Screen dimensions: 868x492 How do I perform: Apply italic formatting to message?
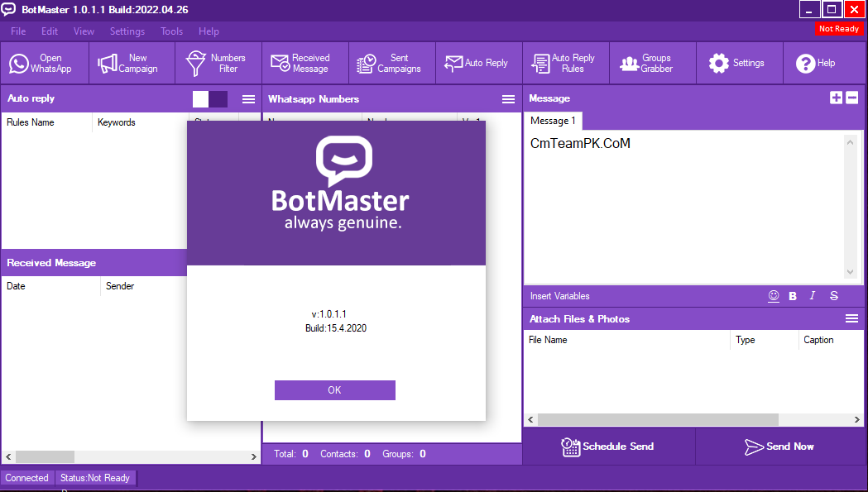tap(813, 296)
